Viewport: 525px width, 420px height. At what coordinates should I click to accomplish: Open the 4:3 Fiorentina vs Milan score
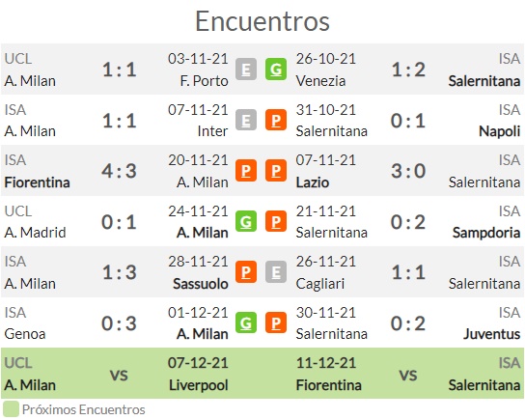coord(120,171)
